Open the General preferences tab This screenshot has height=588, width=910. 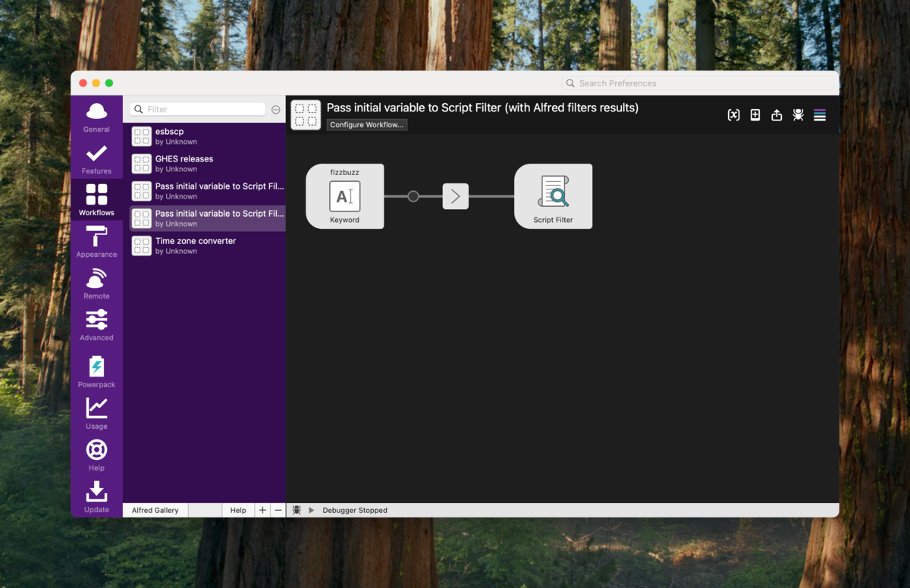tap(96, 117)
